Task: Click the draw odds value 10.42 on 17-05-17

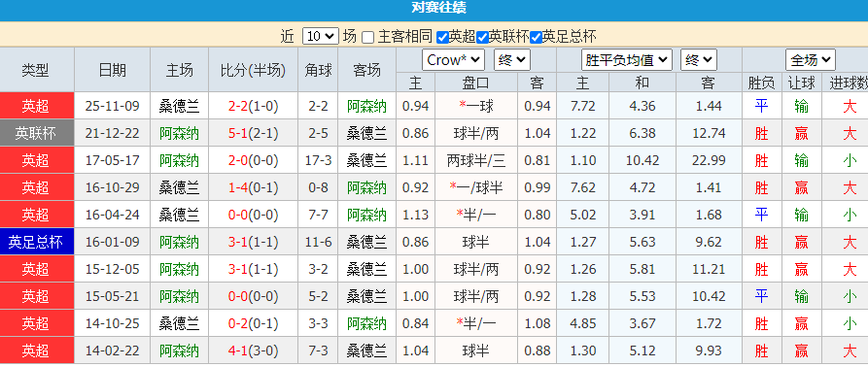Action: (x=642, y=160)
